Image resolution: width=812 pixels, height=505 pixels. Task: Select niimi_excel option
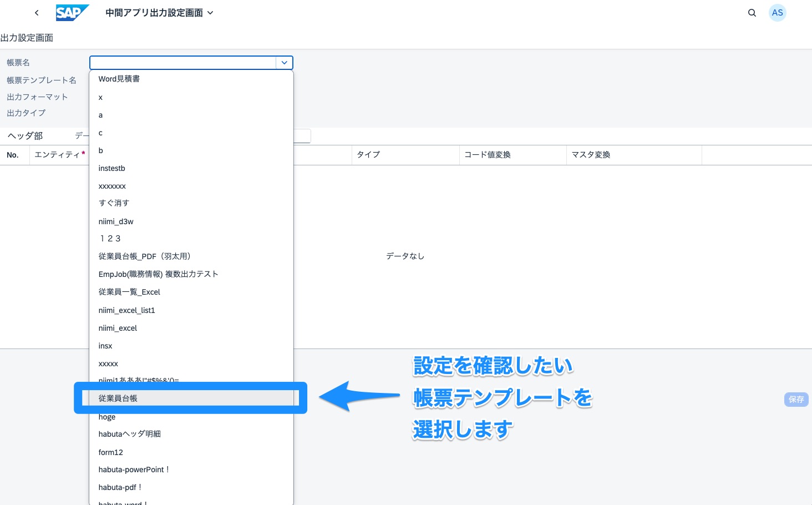[x=191, y=328]
